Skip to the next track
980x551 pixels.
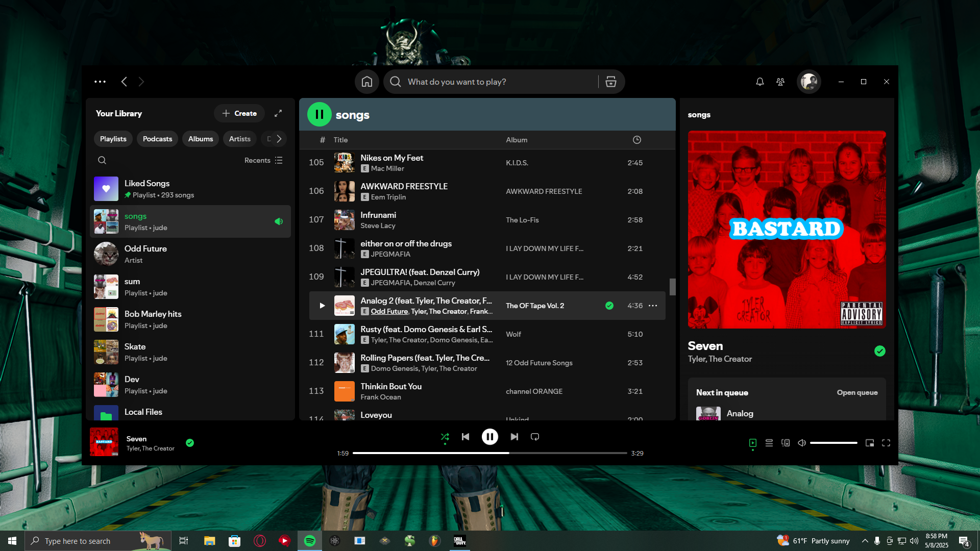(x=514, y=437)
